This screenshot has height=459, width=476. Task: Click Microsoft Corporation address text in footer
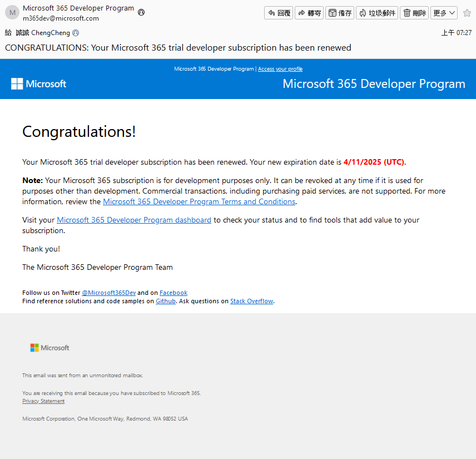[x=105, y=419]
